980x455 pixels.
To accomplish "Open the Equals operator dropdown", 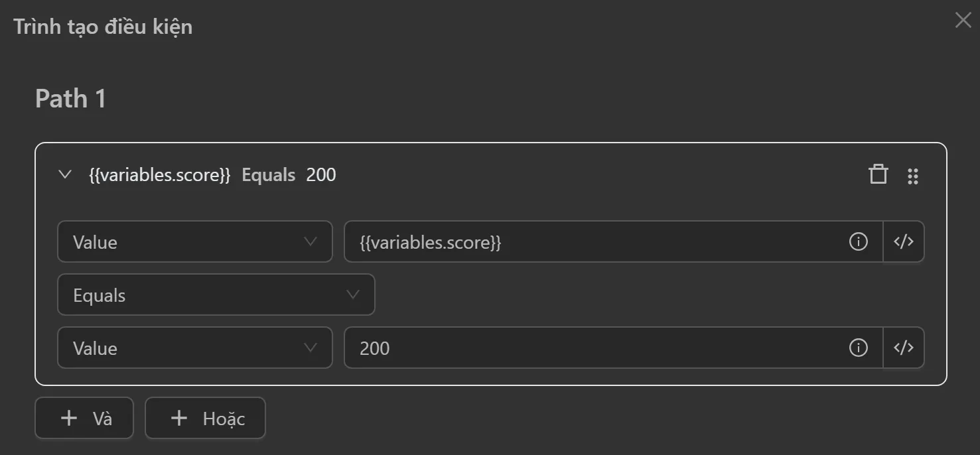I will click(216, 295).
